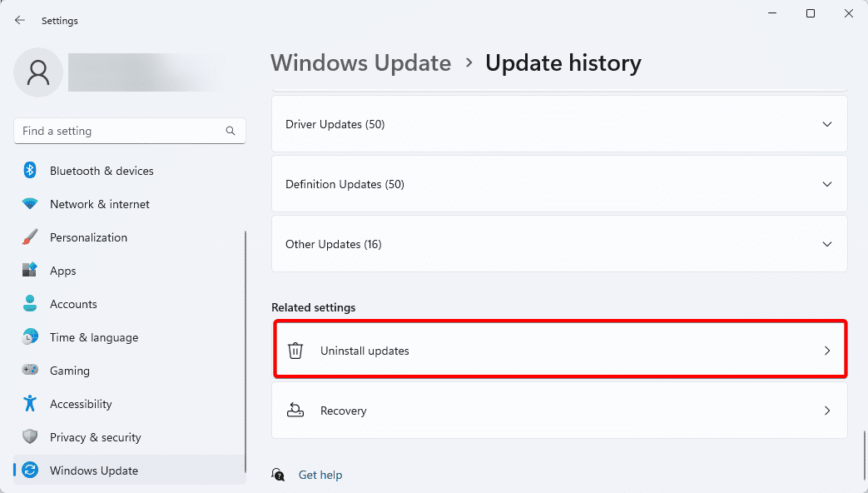This screenshot has height=493, width=868.
Task: Click the Windows Update sync icon
Action: tap(30, 471)
